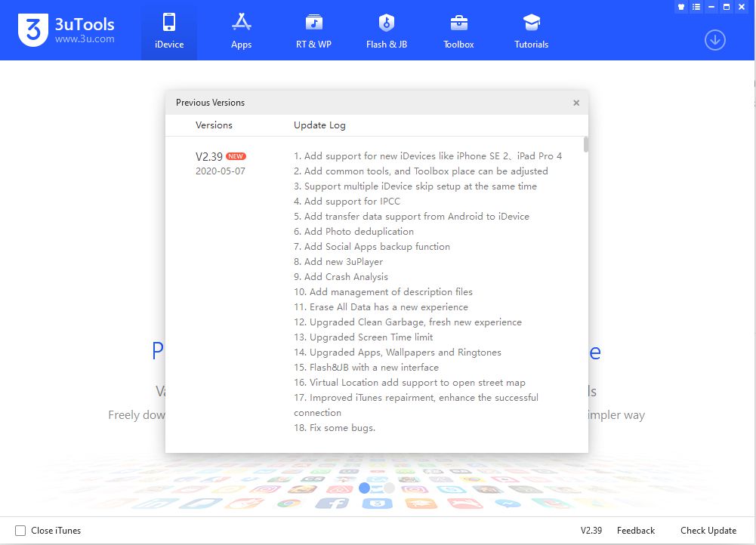Click the V2.39 version label in status bar
This screenshot has height=545, width=756.
coord(591,531)
